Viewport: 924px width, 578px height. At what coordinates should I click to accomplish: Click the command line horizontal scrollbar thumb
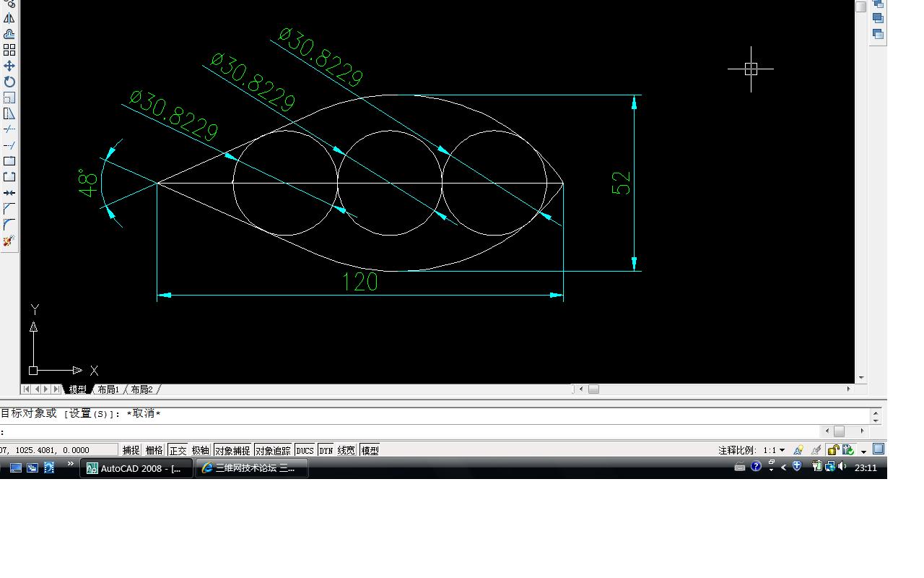click(839, 431)
